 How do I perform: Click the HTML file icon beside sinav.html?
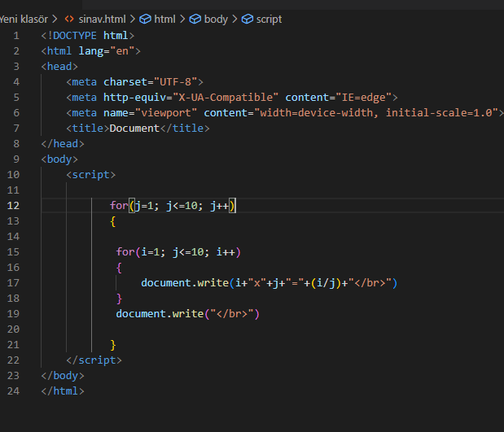(69, 20)
